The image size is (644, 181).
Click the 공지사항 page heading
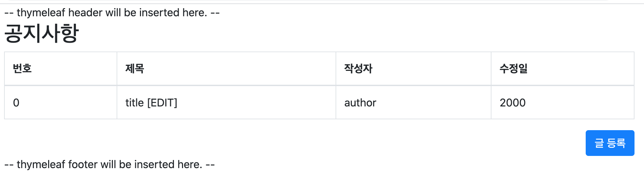pyautogui.click(x=41, y=33)
